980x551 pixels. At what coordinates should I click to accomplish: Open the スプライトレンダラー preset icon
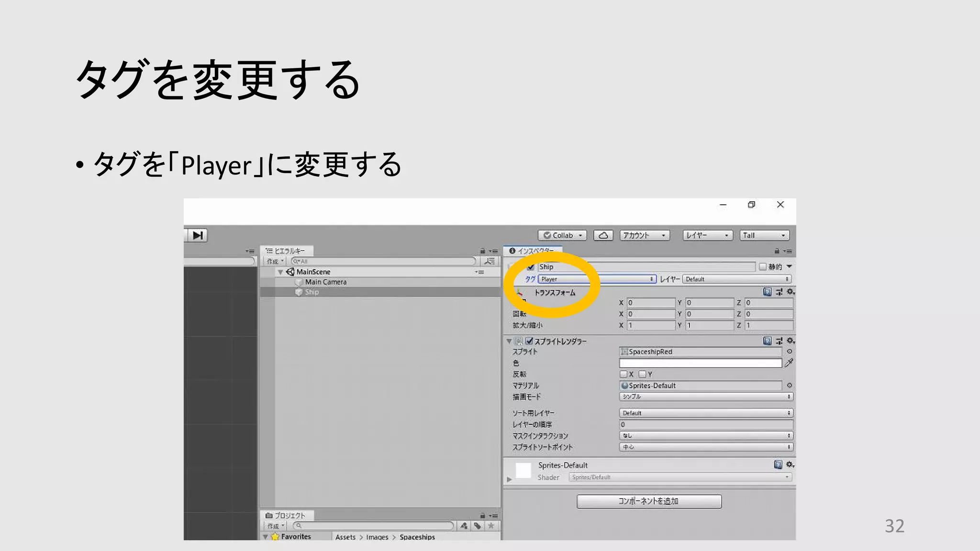[x=779, y=341]
